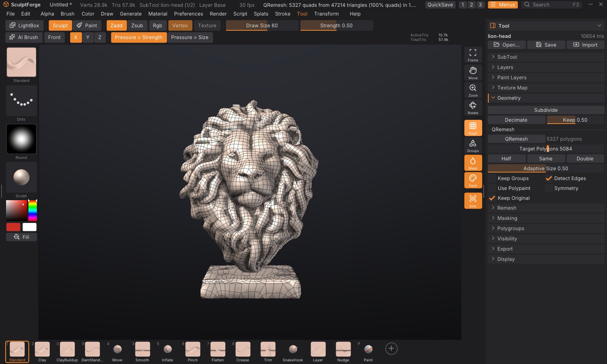Expand the Paint Layers section
607x364 pixels.
[546, 77]
